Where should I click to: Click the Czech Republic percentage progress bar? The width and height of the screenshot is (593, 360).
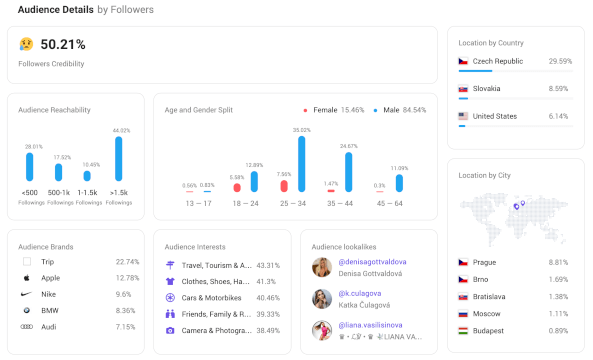pyautogui.click(x=515, y=71)
